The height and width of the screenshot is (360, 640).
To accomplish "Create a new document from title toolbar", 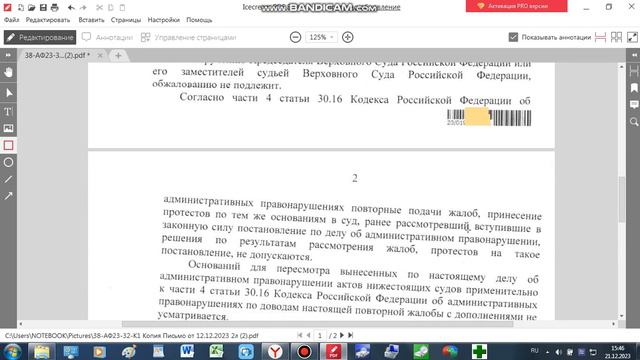I will pos(20,7).
